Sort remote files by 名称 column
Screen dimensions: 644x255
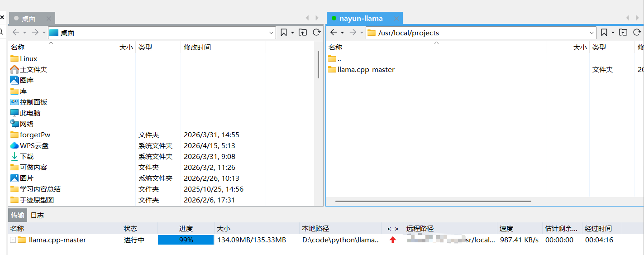coord(436,47)
